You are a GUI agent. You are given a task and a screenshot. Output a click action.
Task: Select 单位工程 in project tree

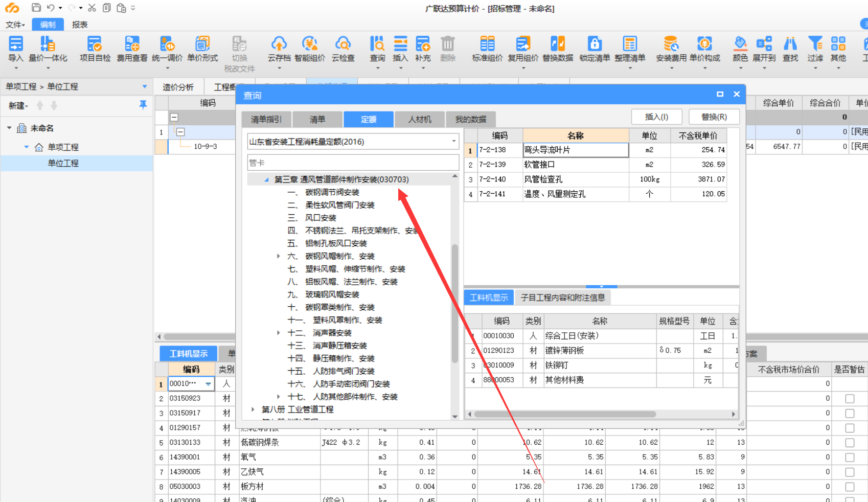[x=63, y=163]
